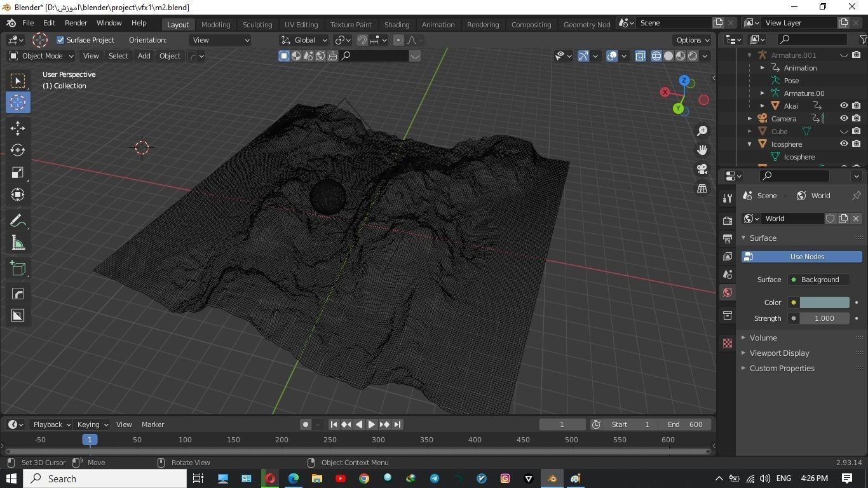Viewport: 868px width, 488px height.
Task: Open the Playback dropdown
Action: (51, 424)
